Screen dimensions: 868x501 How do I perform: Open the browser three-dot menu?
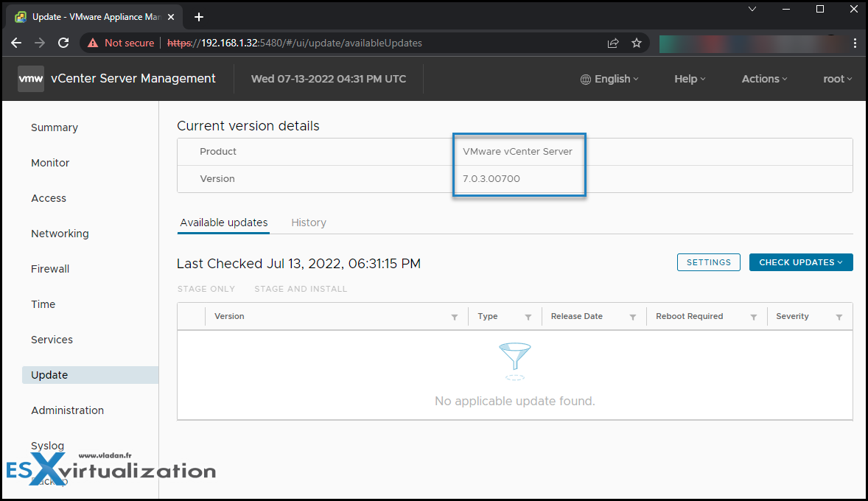(855, 43)
